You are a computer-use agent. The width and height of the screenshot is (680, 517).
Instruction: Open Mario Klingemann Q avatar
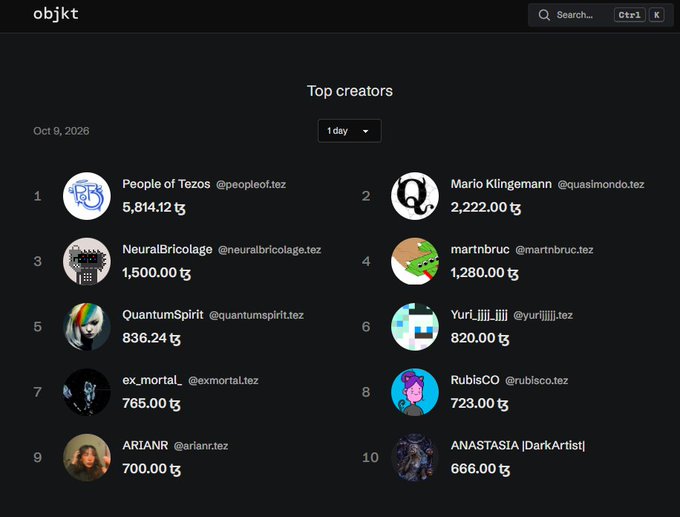[x=415, y=196]
